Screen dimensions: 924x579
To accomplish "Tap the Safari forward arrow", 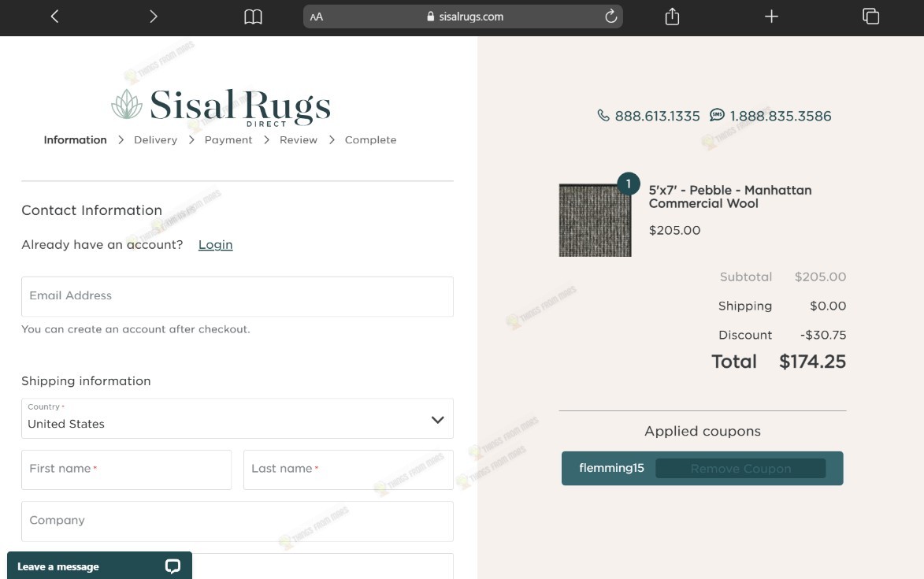I will 154,17.
